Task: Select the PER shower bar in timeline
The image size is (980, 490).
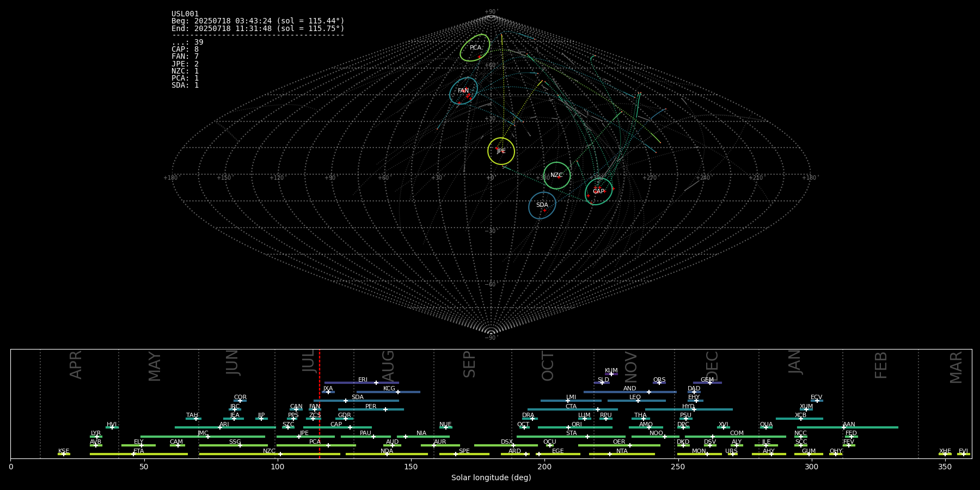Action: click(371, 409)
